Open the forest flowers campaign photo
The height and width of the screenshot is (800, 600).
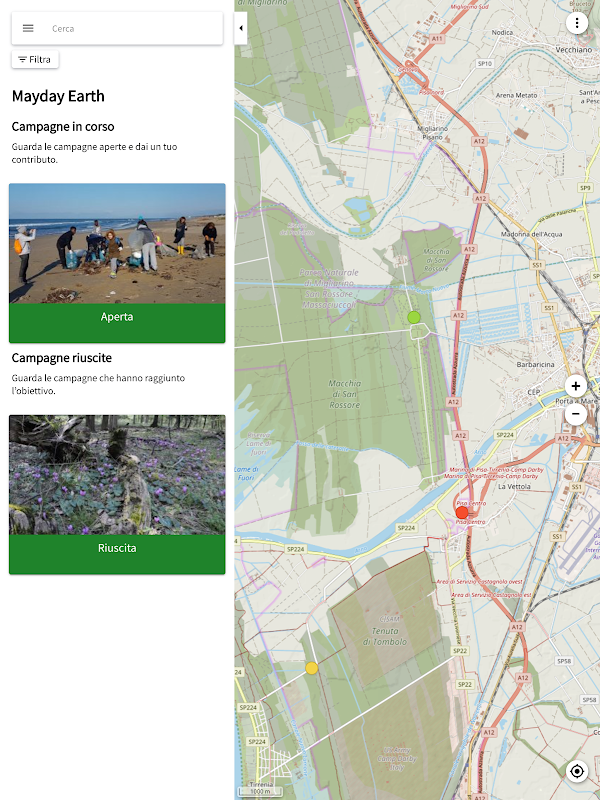click(x=117, y=475)
